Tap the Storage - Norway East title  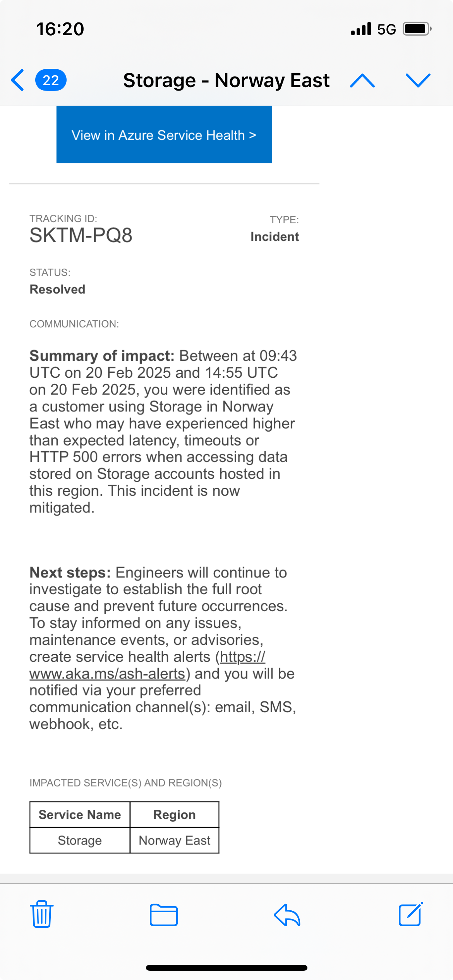coord(226,81)
